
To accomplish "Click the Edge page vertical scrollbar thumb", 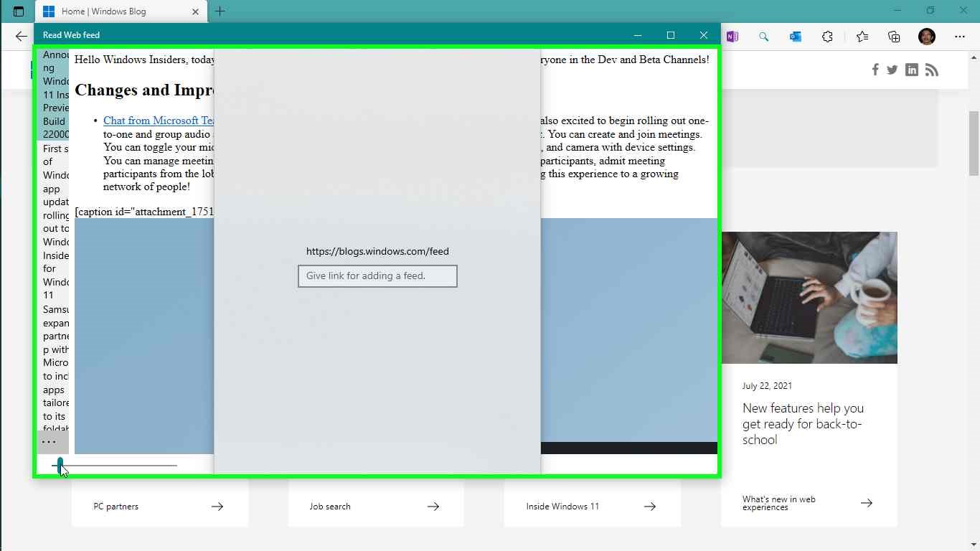I will 974,143.
